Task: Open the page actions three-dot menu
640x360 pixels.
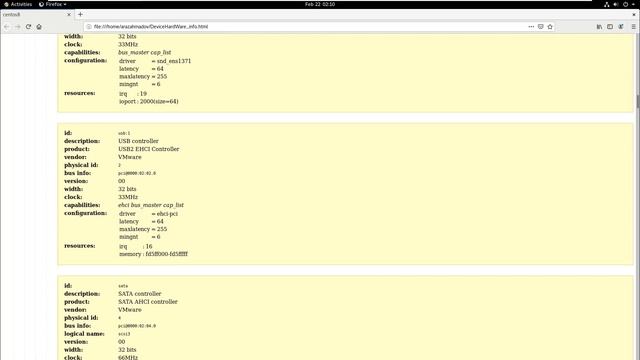Action: point(531,27)
